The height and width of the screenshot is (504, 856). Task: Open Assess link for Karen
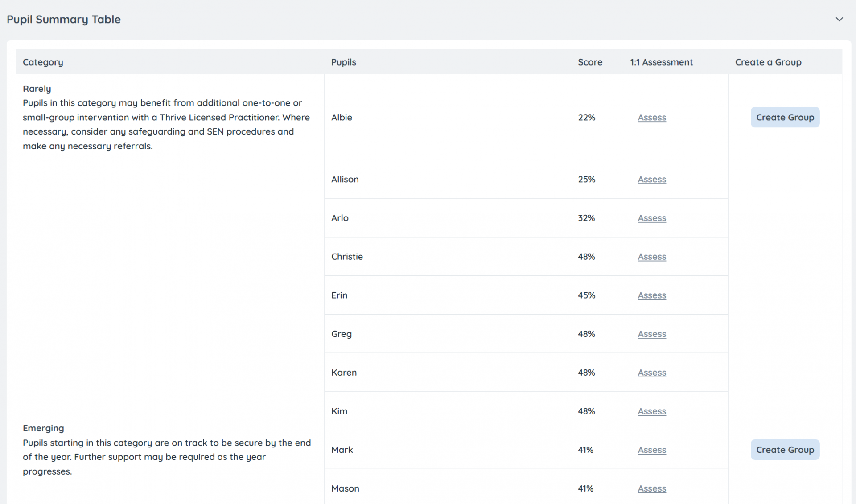pyautogui.click(x=651, y=373)
